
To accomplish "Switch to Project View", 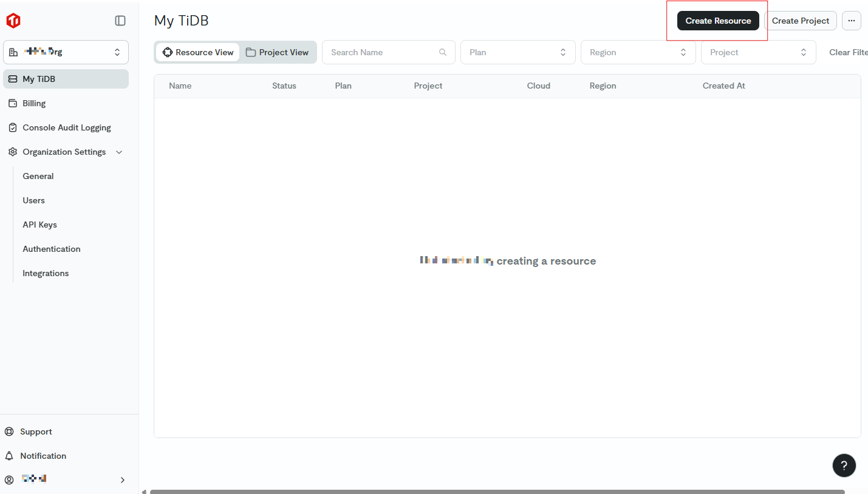I will (x=278, y=52).
